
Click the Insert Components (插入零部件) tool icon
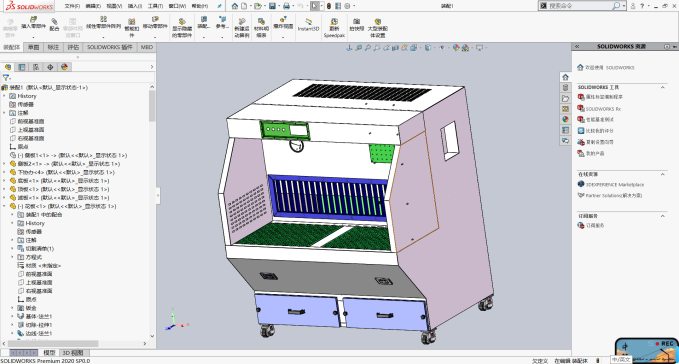[x=33, y=19]
